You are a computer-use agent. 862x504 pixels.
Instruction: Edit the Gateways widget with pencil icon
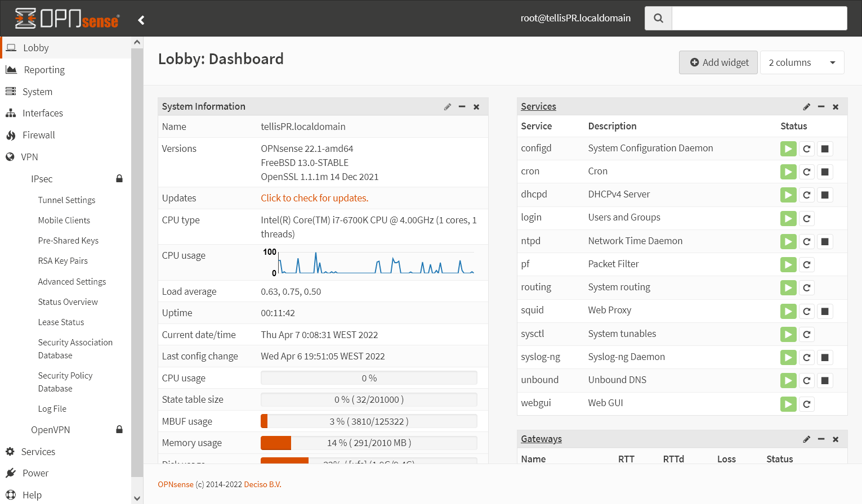[x=806, y=439]
